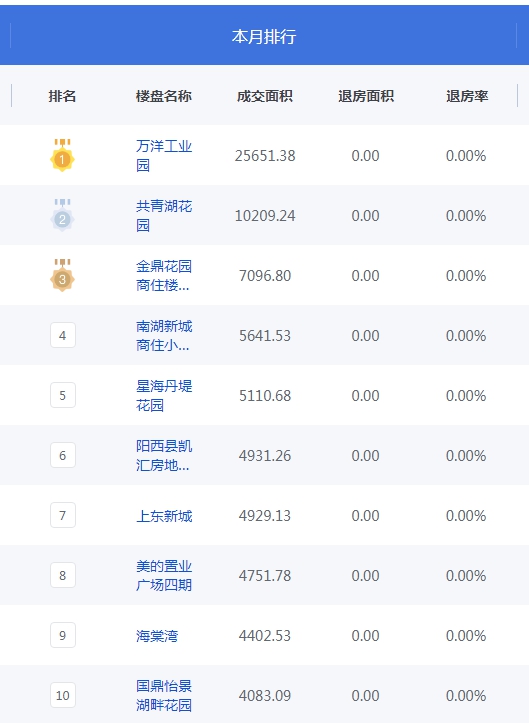Open 美的置业广场四期 property link
The width and height of the screenshot is (529, 723).
(164, 575)
